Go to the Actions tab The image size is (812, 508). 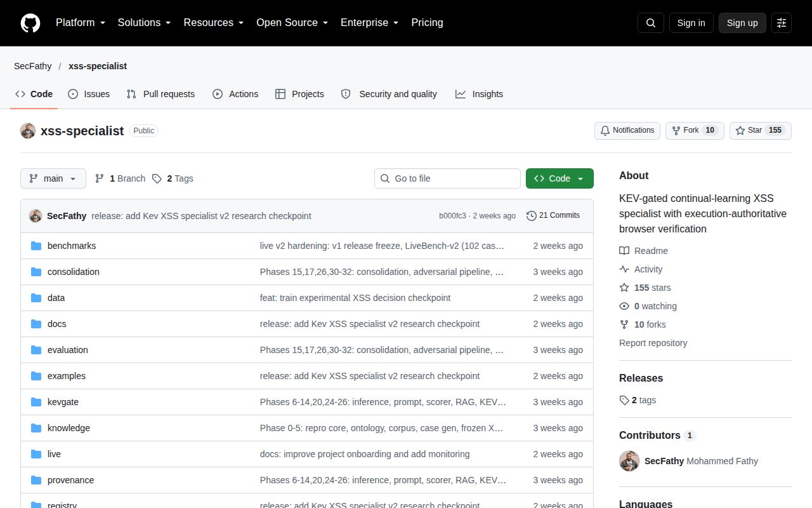(x=235, y=94)
